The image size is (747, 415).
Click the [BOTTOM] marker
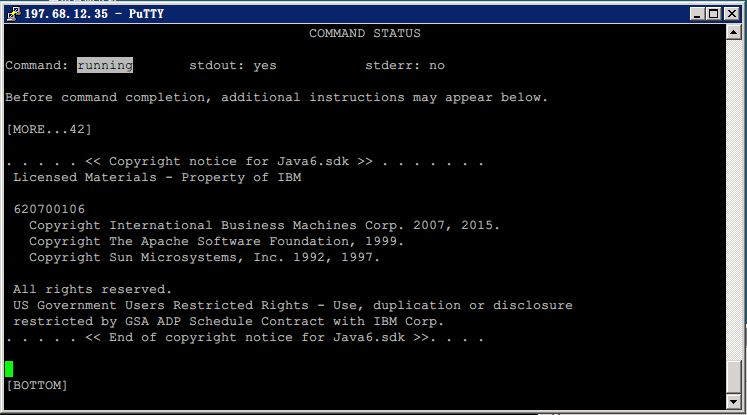coord(37,385)
